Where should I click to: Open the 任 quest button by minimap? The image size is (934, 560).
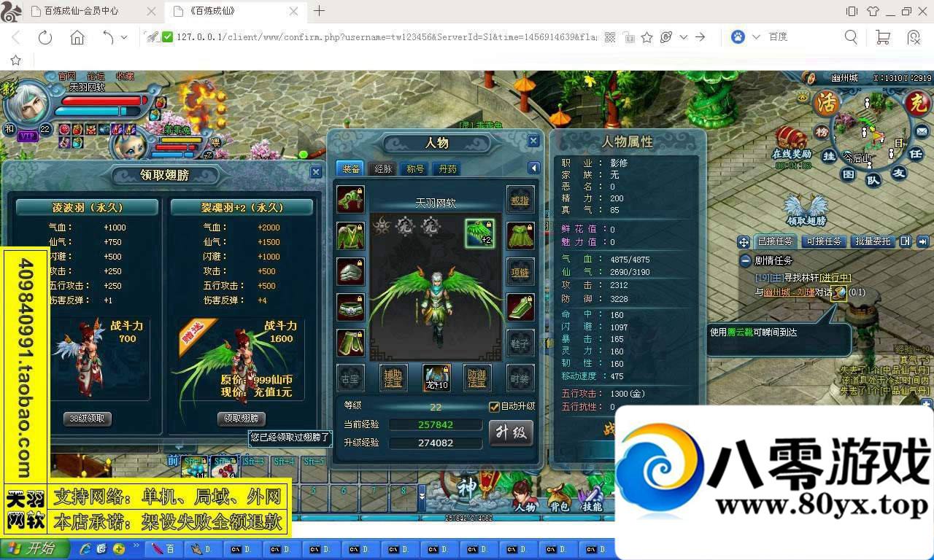pos(916,155)
